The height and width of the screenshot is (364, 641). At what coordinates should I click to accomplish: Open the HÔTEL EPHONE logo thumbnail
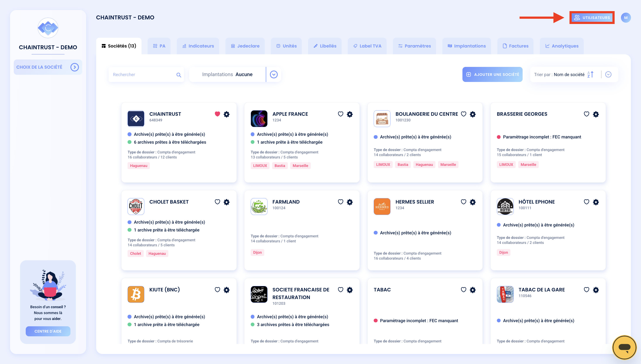pyautogui.click(x=505, y=206)
